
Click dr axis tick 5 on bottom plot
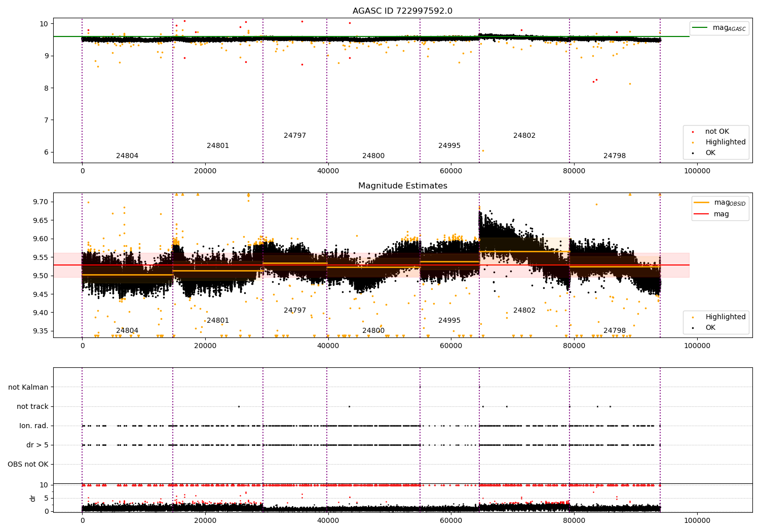(x=47, y=498)
